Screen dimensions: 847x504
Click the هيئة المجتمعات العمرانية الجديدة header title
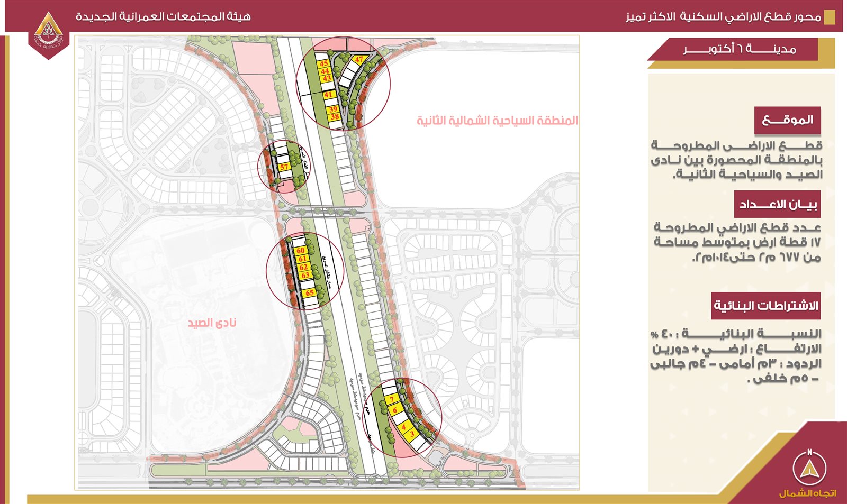tap(163, 16)
